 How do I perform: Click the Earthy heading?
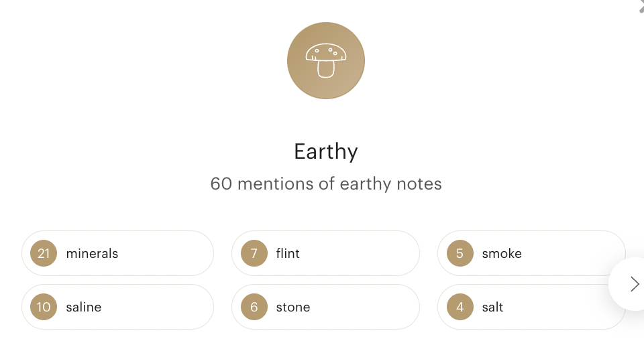326,151
